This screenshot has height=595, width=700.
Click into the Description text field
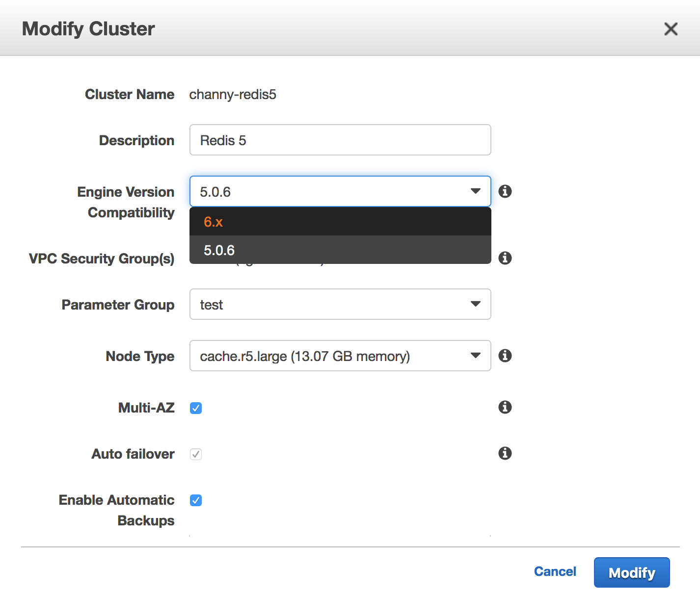click(x=340, y=140)
